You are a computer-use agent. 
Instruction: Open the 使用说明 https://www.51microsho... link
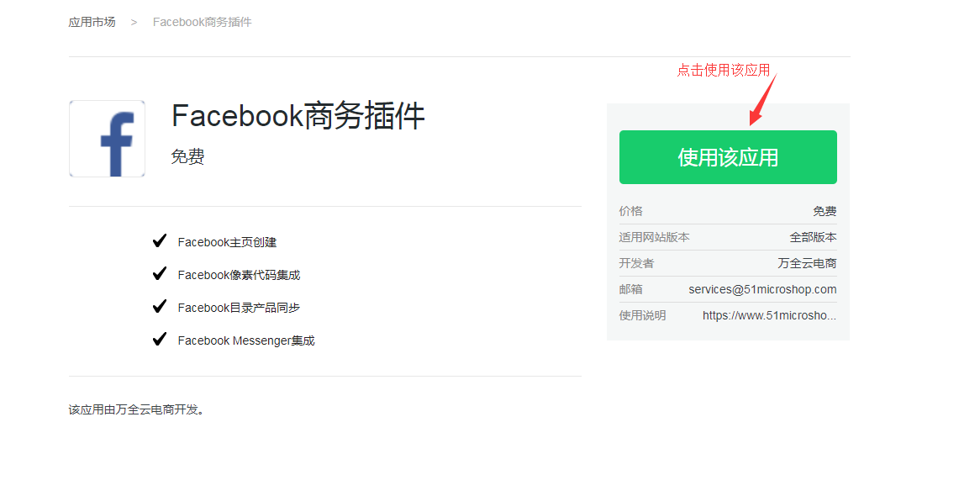click(769, 315)
